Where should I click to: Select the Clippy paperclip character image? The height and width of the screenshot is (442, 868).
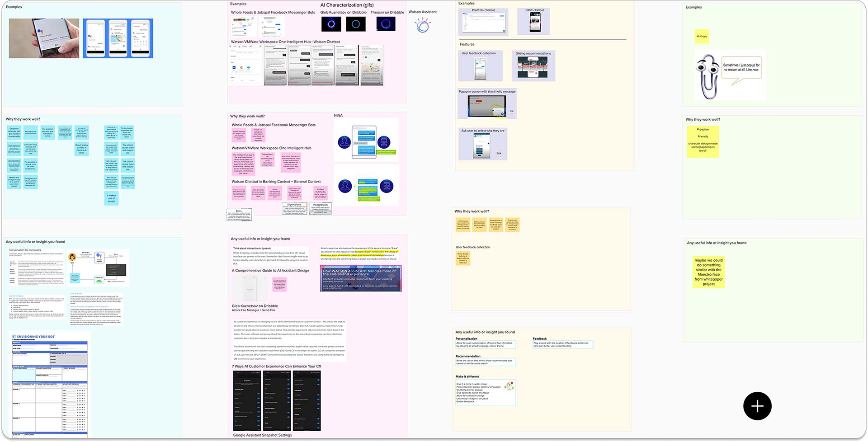click(707, 77)
